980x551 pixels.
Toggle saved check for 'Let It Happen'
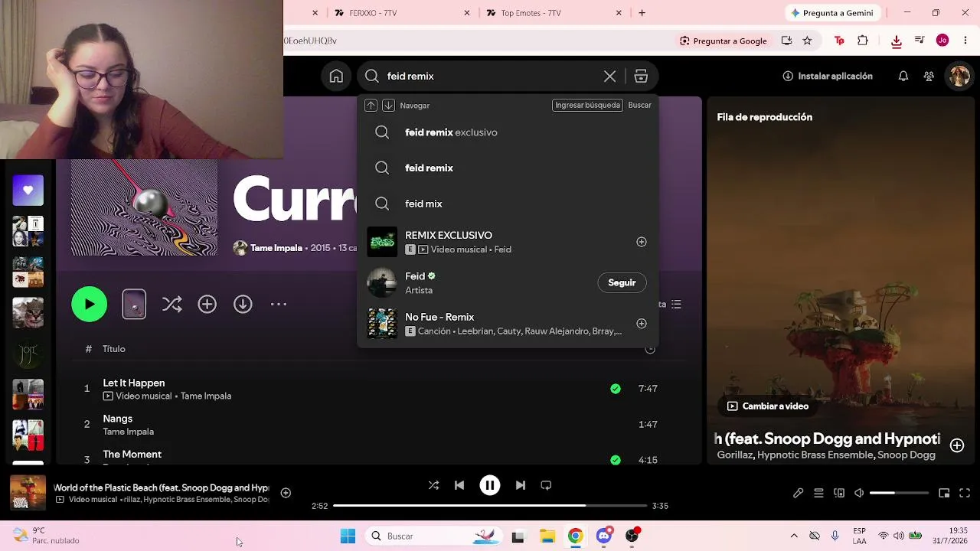click(x=616, y=389)
